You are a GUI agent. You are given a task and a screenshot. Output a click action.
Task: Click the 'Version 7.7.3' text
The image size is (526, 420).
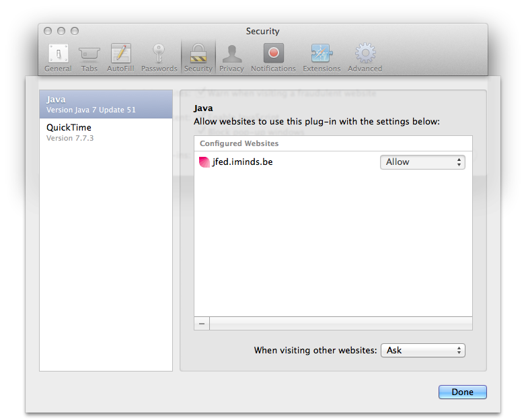coord(70,138)
